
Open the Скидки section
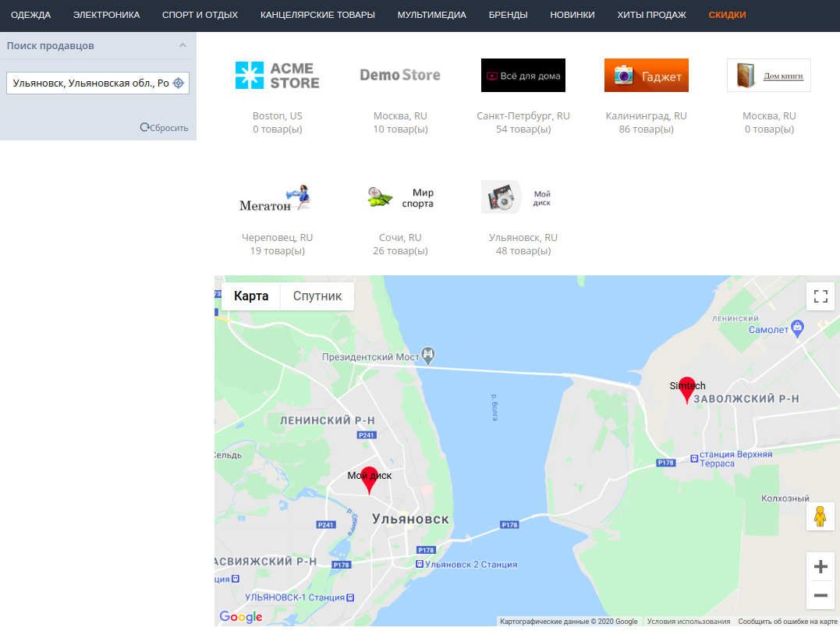click(727, 15)
